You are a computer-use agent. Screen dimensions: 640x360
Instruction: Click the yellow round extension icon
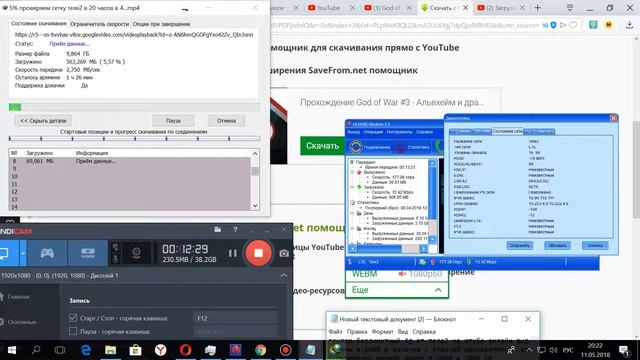(x=609, y=25)
